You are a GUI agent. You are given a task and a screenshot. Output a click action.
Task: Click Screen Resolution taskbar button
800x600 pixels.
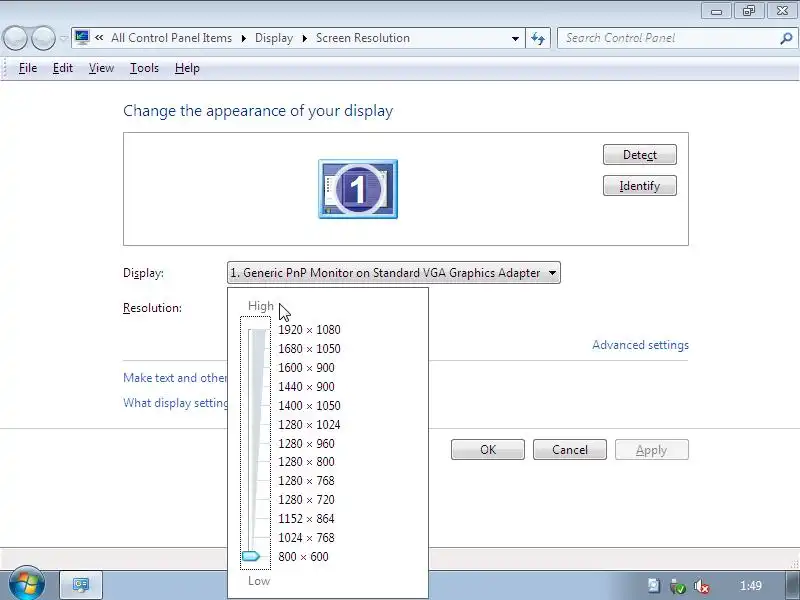click(x=81, y=585)
